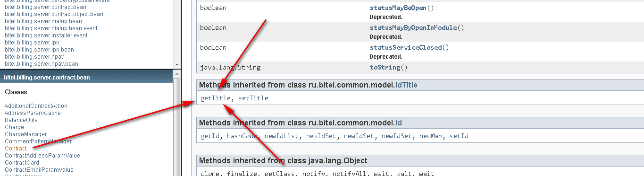Open the hashCode inherited method
The height and width of the screenshot is (176, 644).
[242, 136]
